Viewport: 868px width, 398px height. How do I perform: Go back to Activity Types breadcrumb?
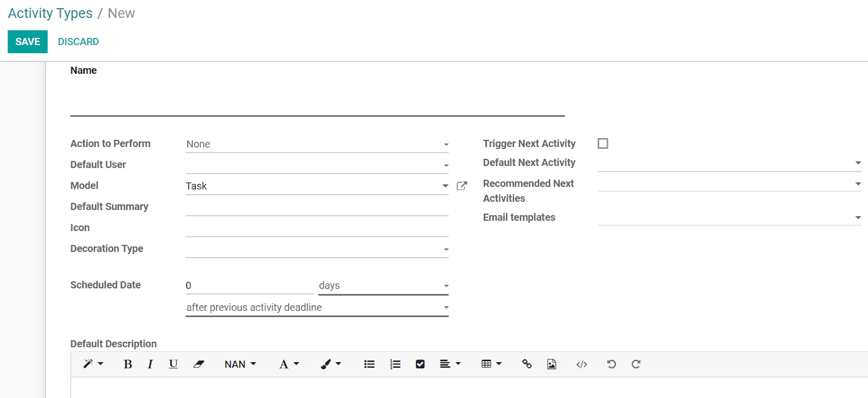click(50, 14)
